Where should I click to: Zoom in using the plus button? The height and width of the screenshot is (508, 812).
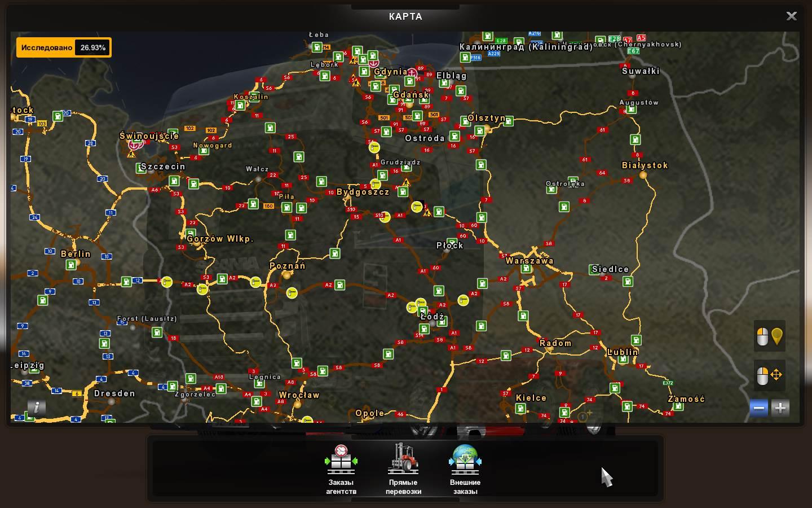click(780, 408)
